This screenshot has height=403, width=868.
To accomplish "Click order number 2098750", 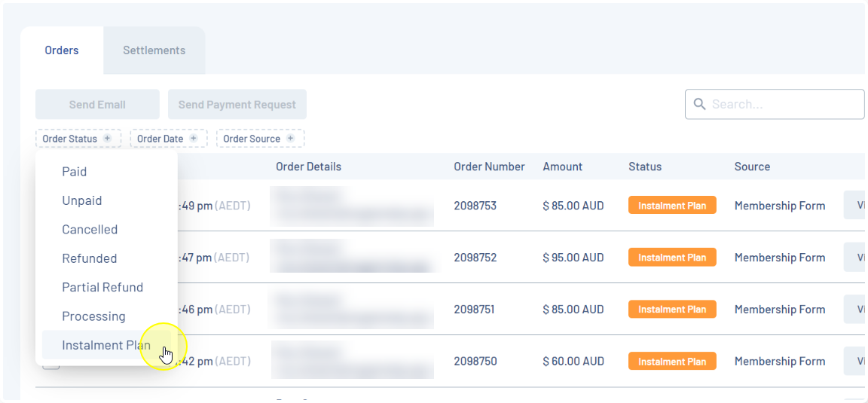I will pos(475,362).
